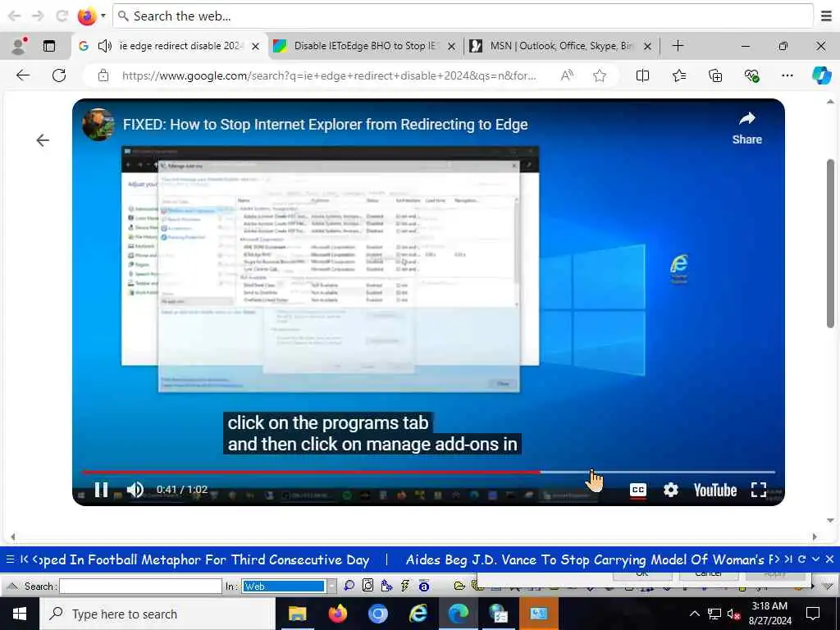Open Edge Settings and more menu

(787, 75)
